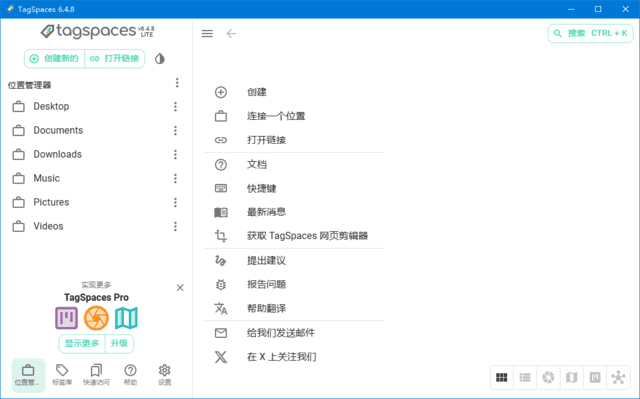
Task: Open the search box 搜索 CTRL + K
Action: coord(590,33)
